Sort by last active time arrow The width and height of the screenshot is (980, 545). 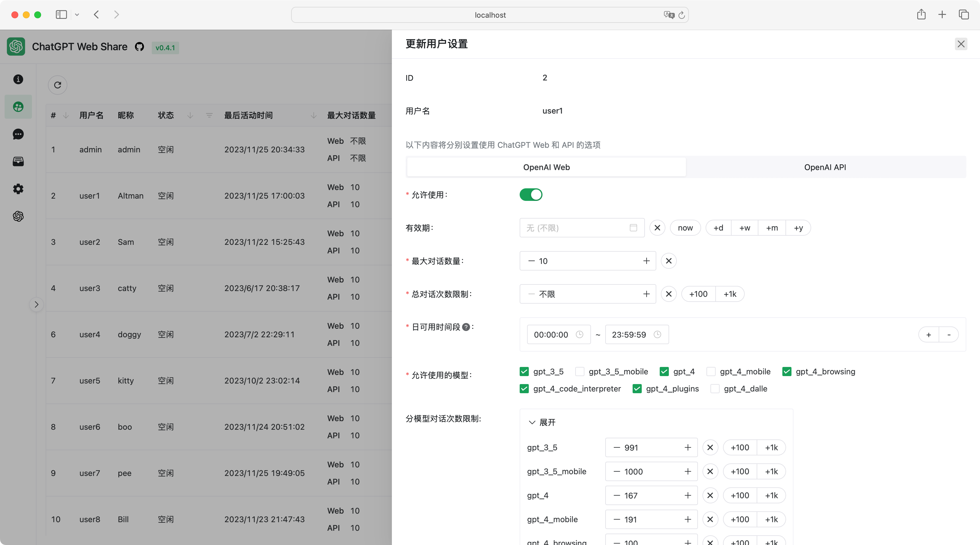(x=313, y=115)
